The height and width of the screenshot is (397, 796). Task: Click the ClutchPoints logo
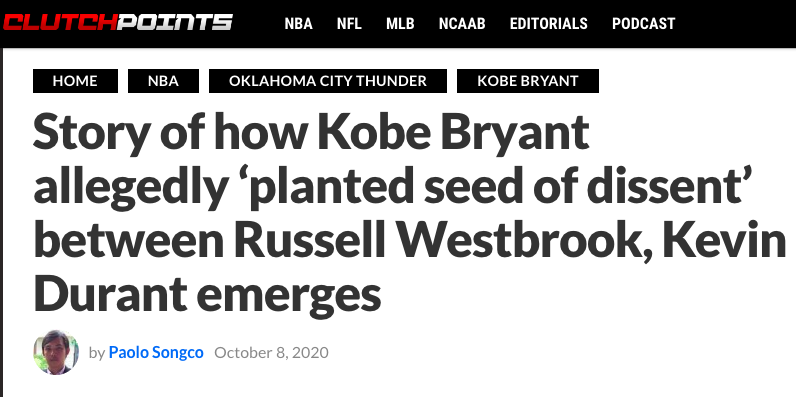118,22
